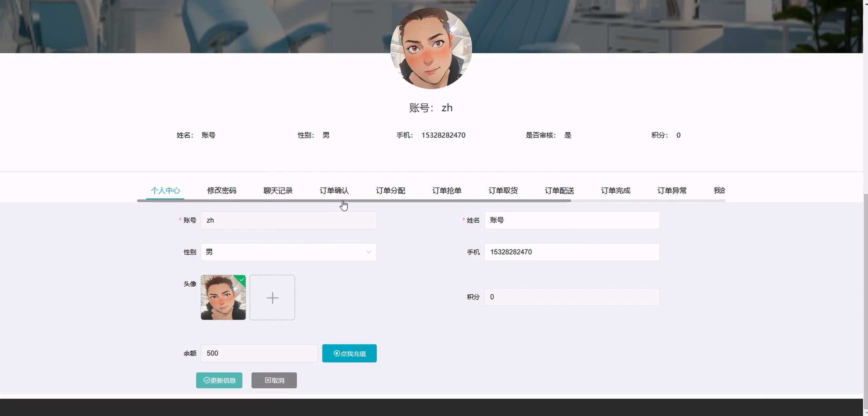The width and height of the screenshot is (868, 416).
Task: Click the chevron arrow in 性别 select
Action: tap(369, 252)
